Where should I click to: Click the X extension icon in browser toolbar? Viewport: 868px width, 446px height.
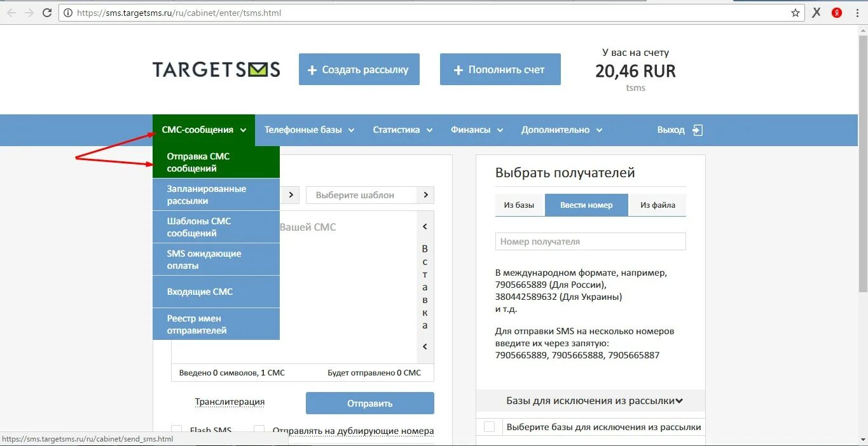coord(816,13)
